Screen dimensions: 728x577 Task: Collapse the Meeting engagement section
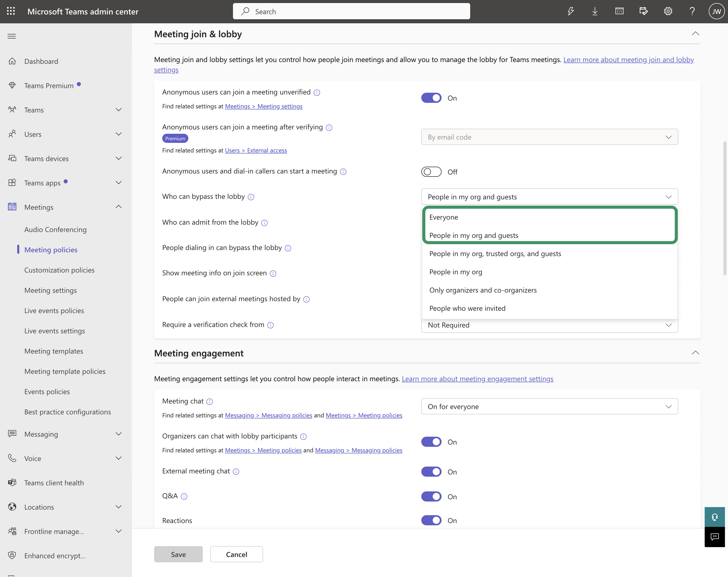[x=695, y=353]
